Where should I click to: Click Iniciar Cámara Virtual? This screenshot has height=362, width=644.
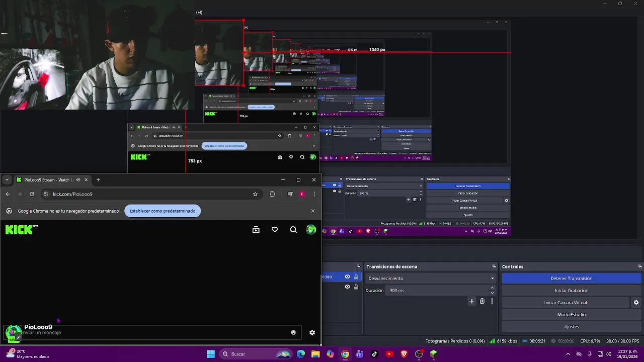tap(566, 303)
